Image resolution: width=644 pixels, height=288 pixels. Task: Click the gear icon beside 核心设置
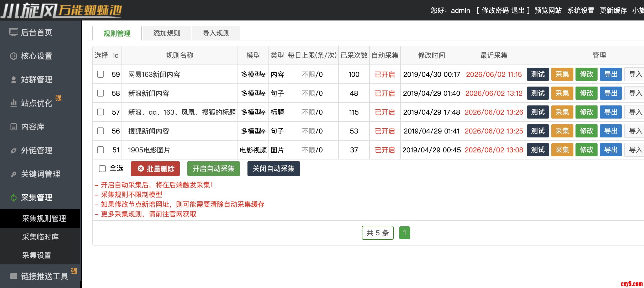[14, 56]
